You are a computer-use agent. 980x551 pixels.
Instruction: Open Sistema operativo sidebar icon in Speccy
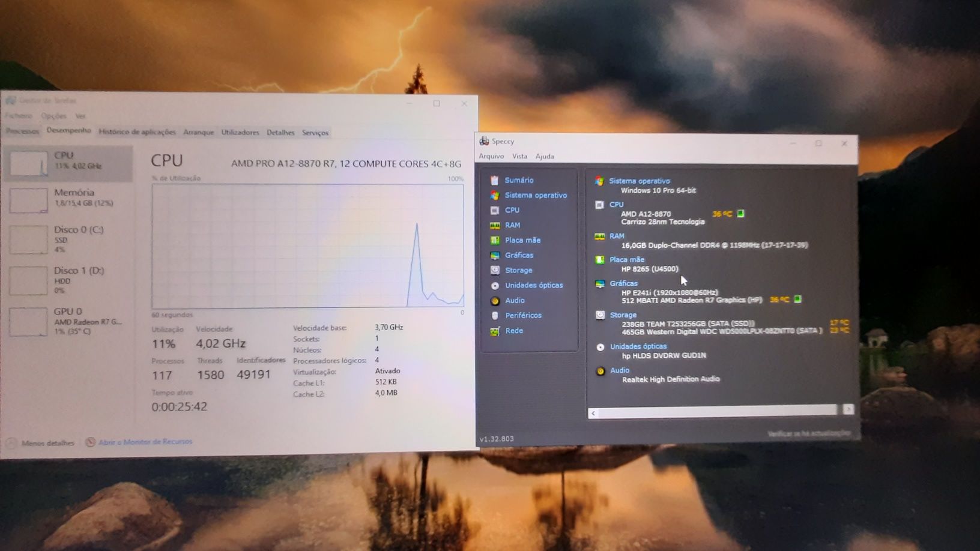pos(494,195)
